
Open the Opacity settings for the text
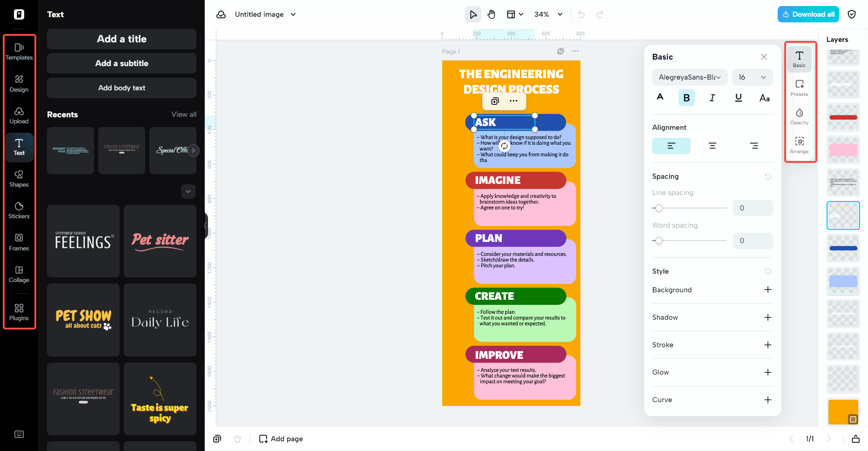[799, 116]
